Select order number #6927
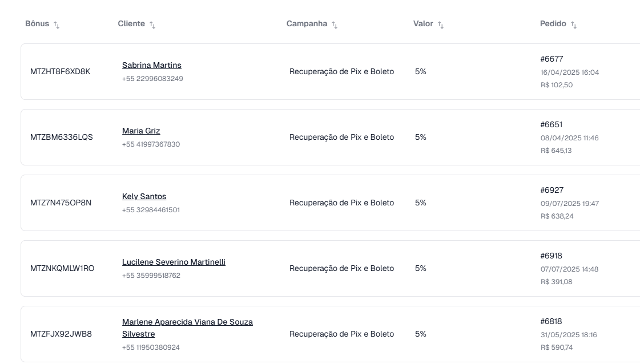 (552, 191)
